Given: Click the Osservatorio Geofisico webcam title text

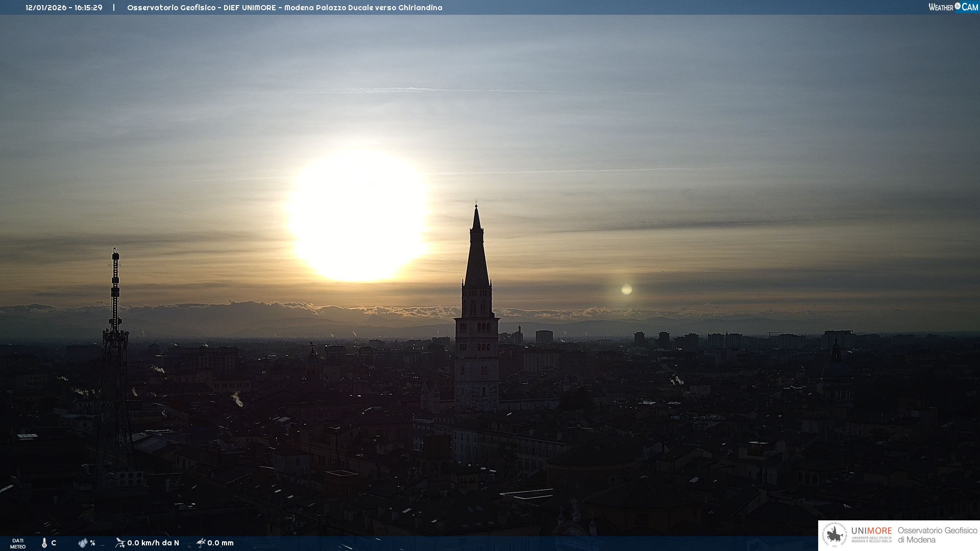Looking at the screenshot, I should point(284,8).
